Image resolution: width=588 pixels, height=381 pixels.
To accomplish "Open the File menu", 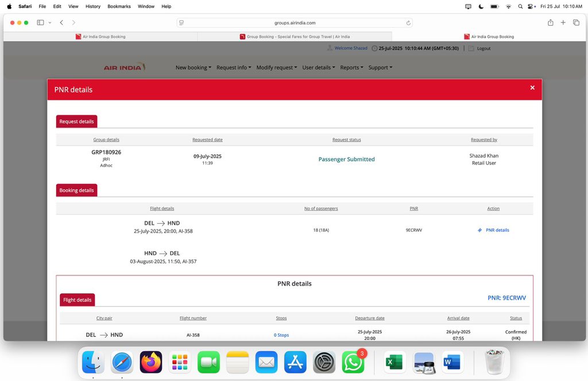I will 42,6.
